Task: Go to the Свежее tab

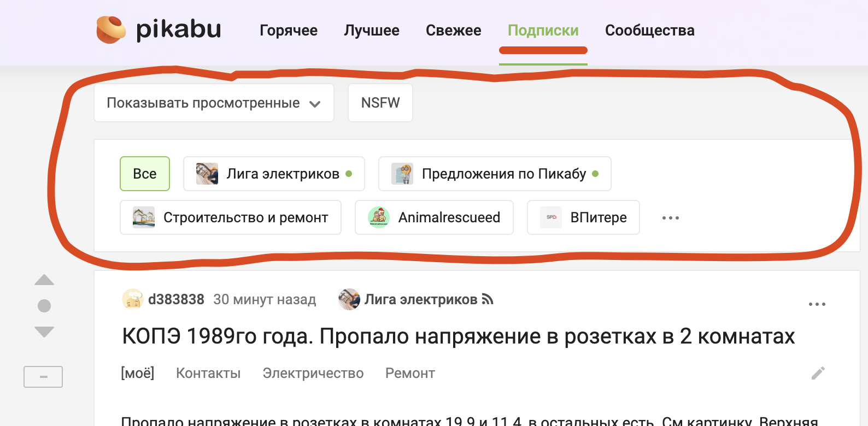Action: [x=454, y=31]
